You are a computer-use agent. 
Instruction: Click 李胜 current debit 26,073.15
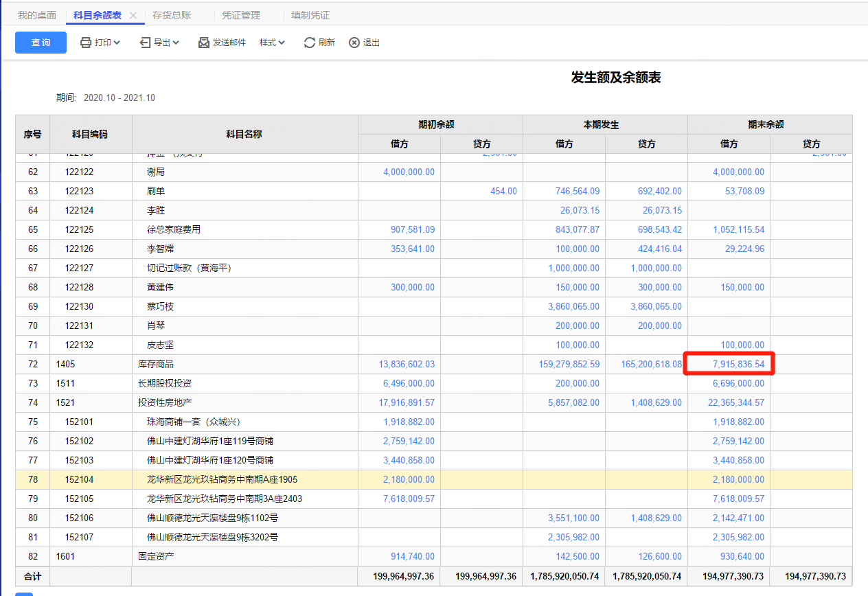580,210
